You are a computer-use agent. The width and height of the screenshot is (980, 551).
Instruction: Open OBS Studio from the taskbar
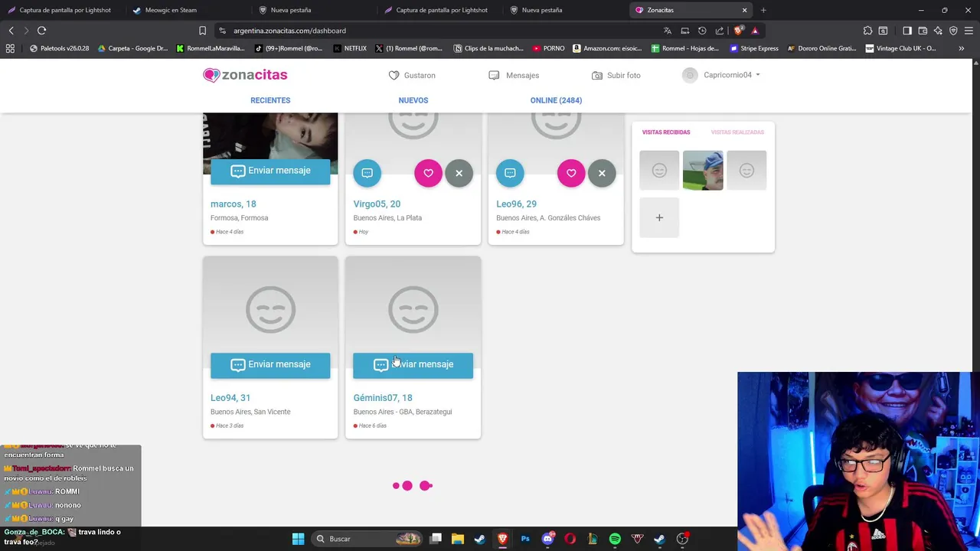pos(682,539)
